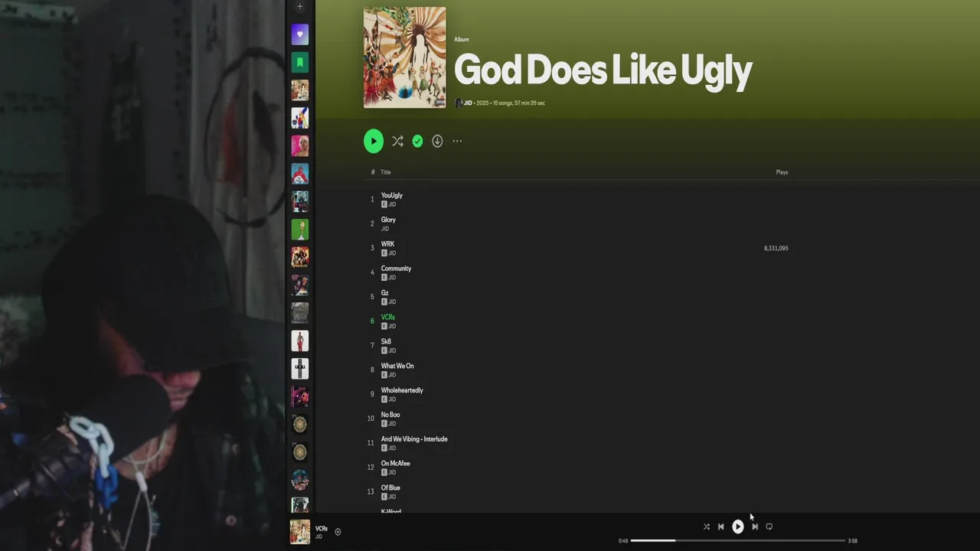
Task: Click the God Does Like Ugly album title
Action: click(603, 70)
